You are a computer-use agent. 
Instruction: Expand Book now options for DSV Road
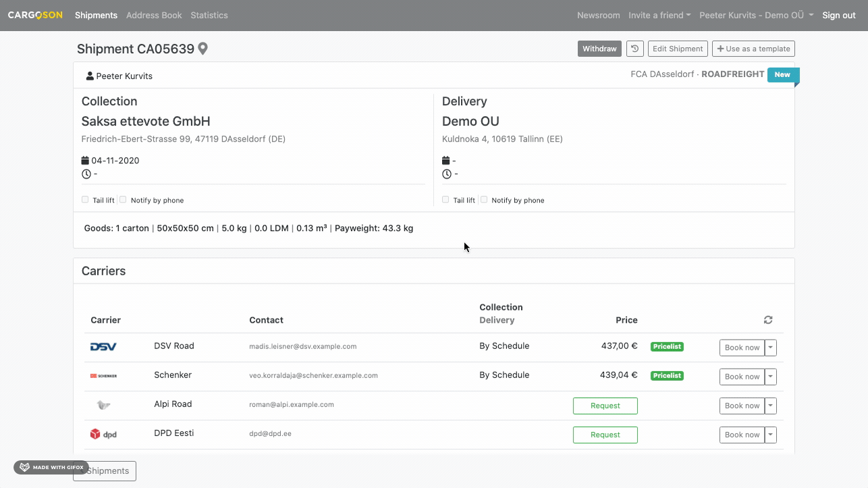tap(771, 348)
